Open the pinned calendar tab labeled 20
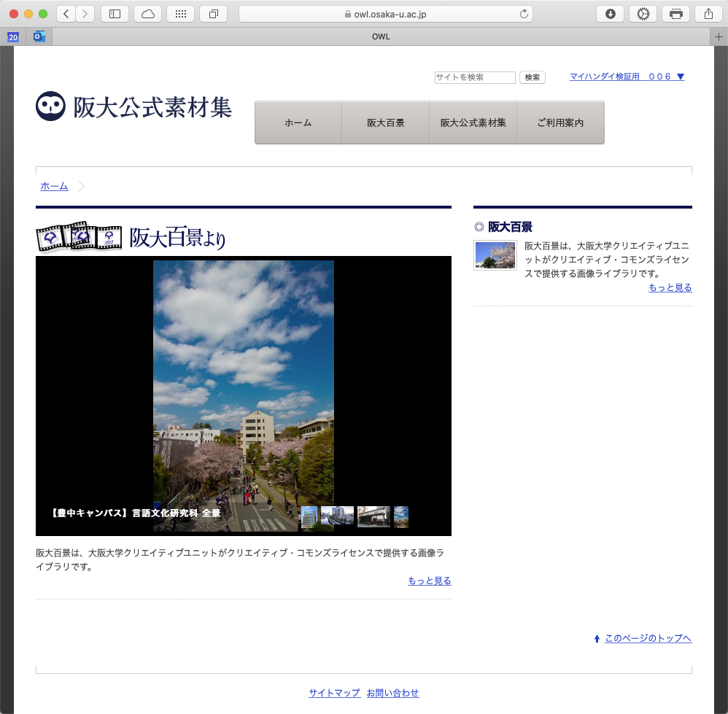 point(13,36)
